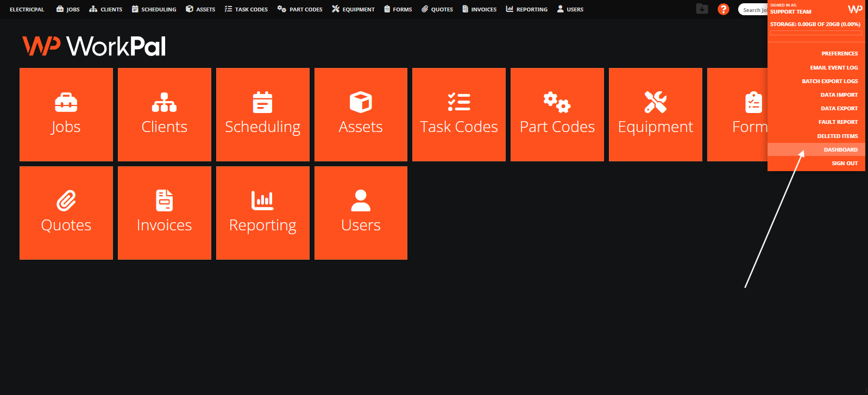
Task: Click the download folder icon in top bar
Action: pos(702,9)
